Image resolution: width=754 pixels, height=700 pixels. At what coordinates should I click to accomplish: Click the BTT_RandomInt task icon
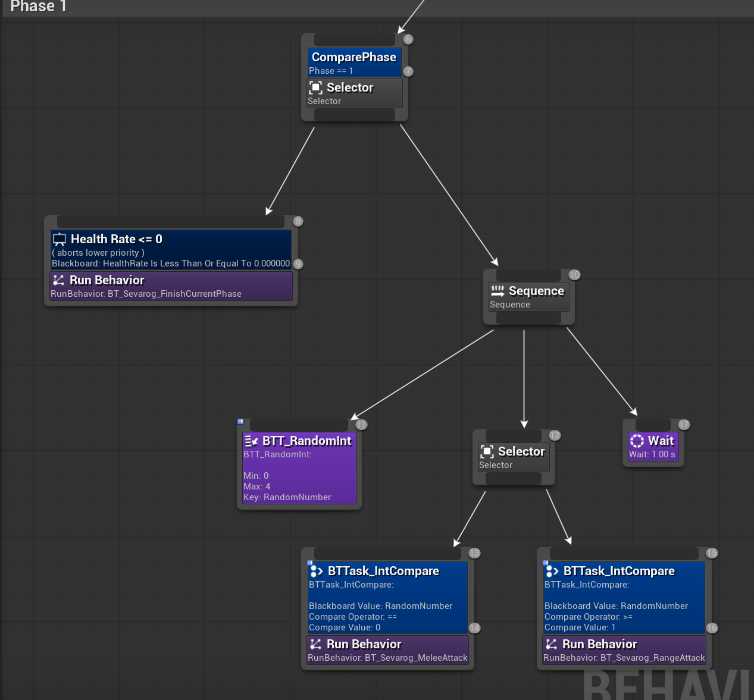(x=251, y=441)
